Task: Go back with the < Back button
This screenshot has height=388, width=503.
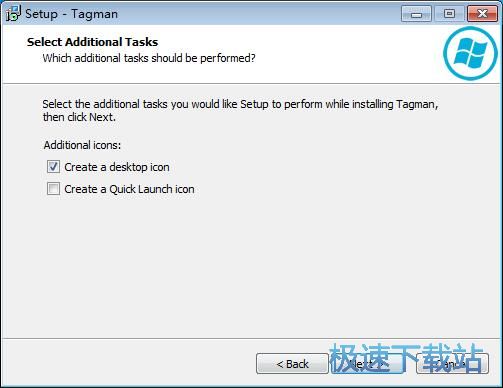Action: tap(292, 364)
